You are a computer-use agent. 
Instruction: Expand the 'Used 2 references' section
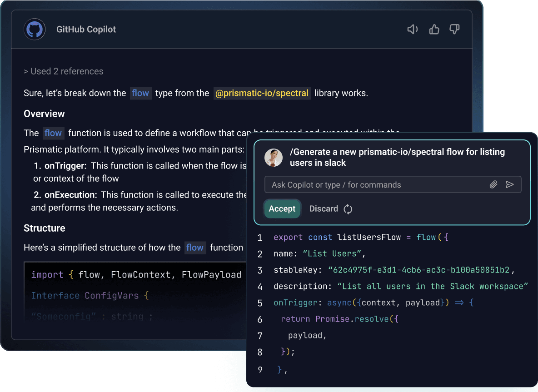click(x=64, y=71)
